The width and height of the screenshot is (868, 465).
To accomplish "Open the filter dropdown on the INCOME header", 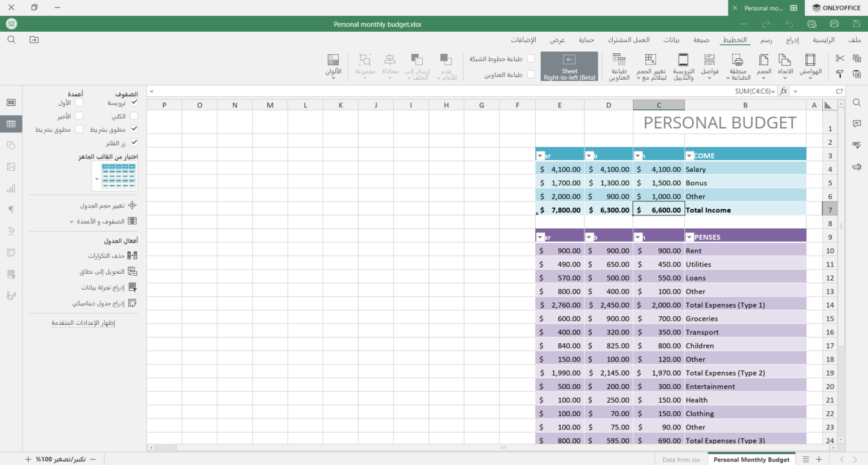I will (x=689, y=155).
